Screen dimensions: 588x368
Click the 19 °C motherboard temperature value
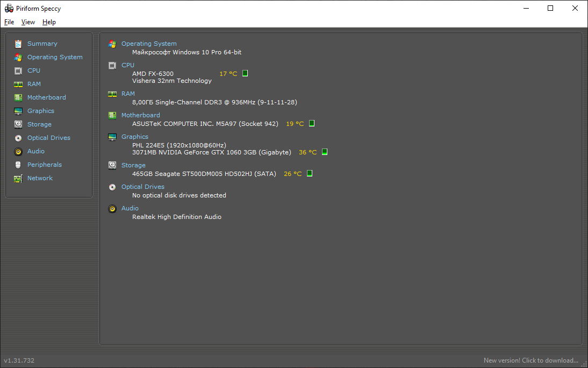295,124
